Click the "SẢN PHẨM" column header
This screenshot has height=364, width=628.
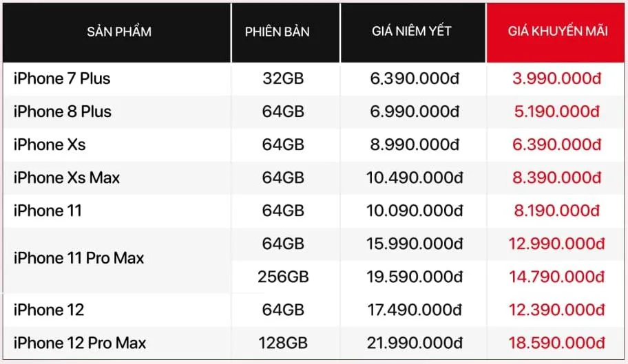click(119, 32)
